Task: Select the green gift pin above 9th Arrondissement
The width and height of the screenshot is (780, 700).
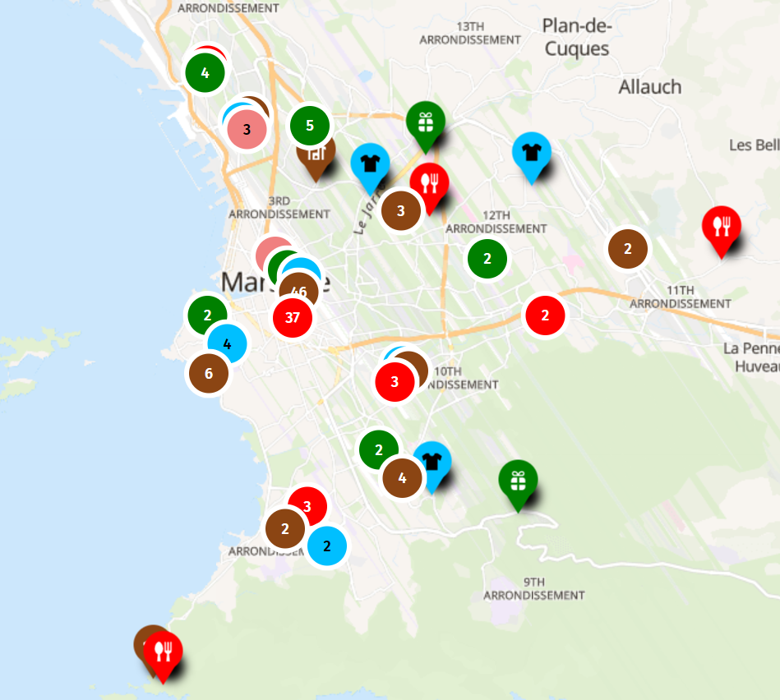Action: pos(518,486)
